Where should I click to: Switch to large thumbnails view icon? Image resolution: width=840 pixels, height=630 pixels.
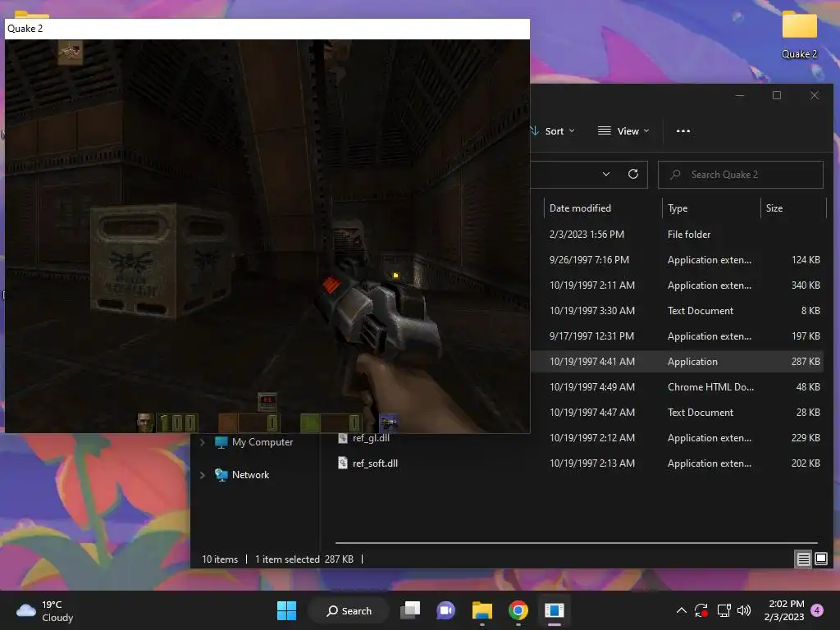pyautogui.click(x=820, y=559)
